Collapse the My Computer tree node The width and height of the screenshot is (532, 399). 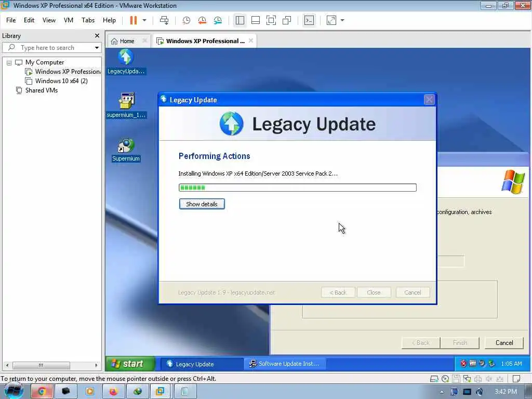[x=9, y=63]
